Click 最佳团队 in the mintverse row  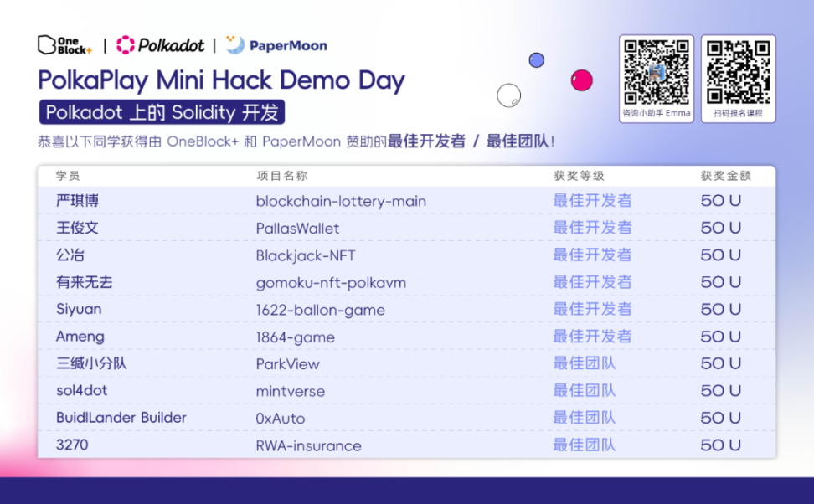585,390
